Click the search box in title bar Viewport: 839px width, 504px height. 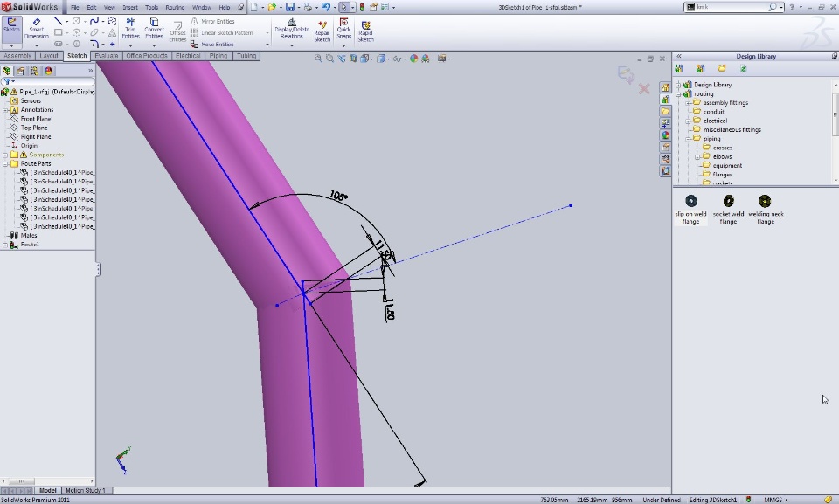[732, 7]
